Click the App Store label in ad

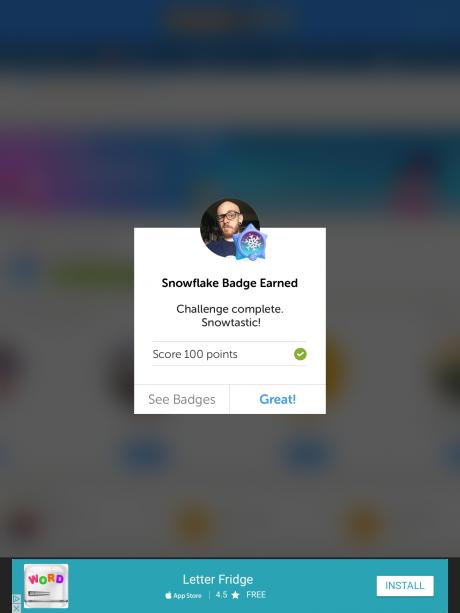pyautogui.click(x=187, y=595)
